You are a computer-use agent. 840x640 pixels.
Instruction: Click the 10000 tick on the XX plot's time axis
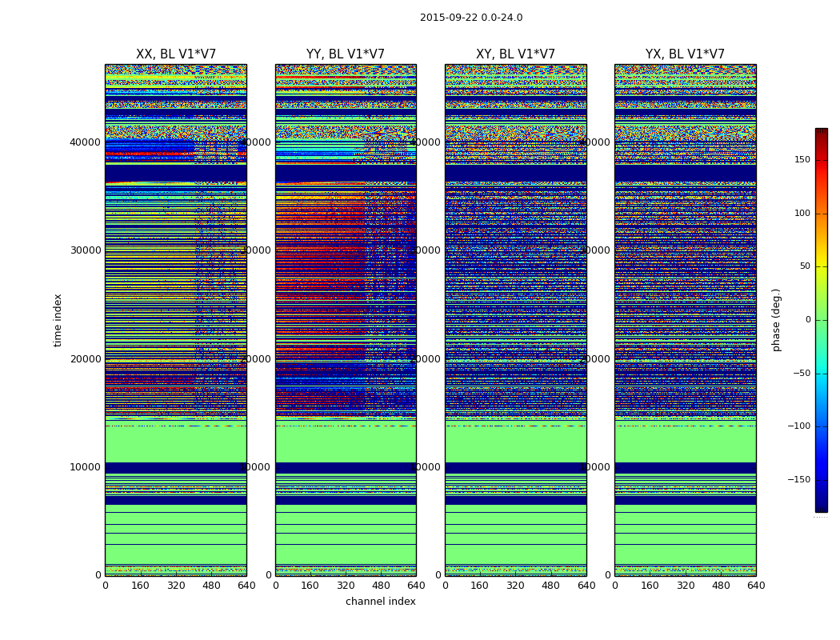pyautogui.click(x=86, y=467)
